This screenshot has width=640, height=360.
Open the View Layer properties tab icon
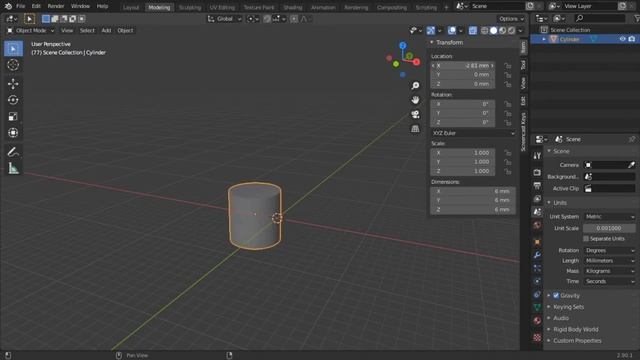pyautogui.click(x=537, y=199)
